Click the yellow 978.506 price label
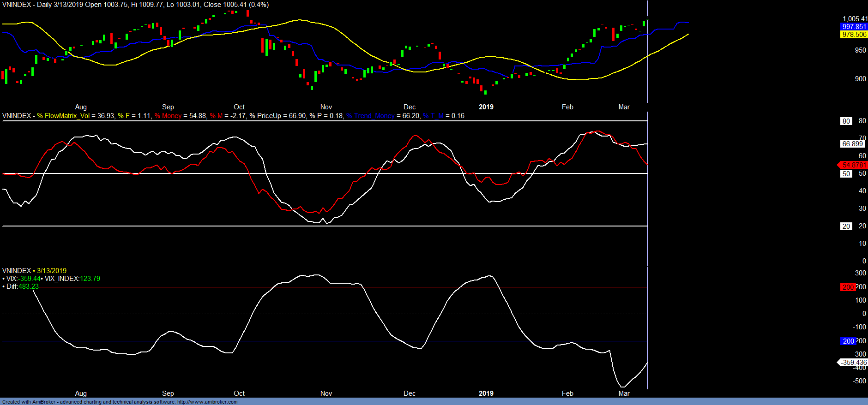Viewport: 868px width, 405px height. click(x=854, y=35)
